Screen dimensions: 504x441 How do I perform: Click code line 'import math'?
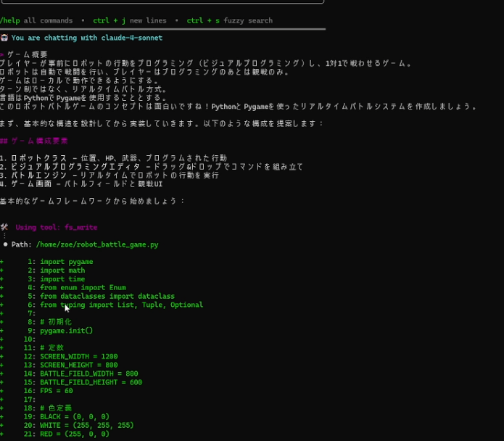click(62, 271)
